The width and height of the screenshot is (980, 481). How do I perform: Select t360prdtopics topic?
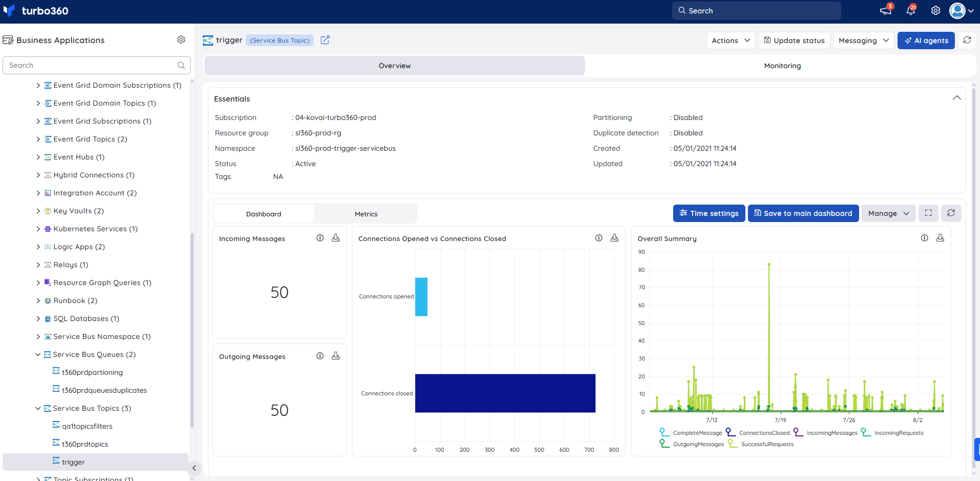coord(85,444)
